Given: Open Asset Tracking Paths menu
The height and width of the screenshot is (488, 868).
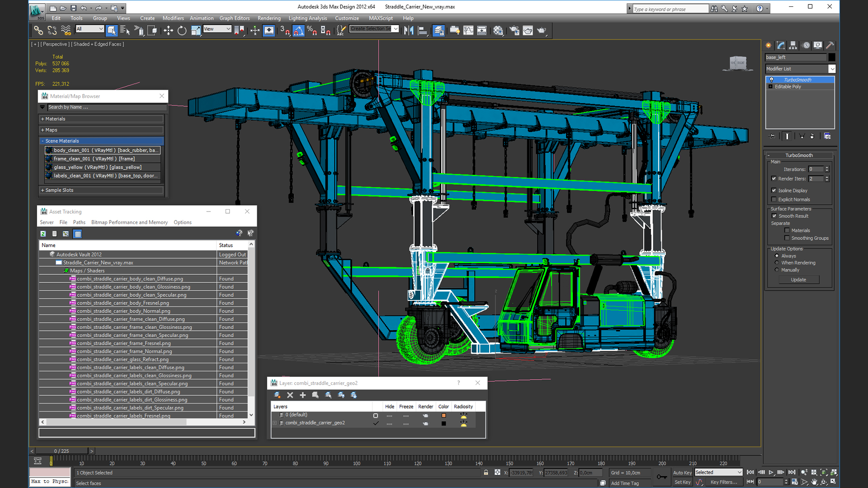Looking at the screenshot, I should click(x=79, y=222).
